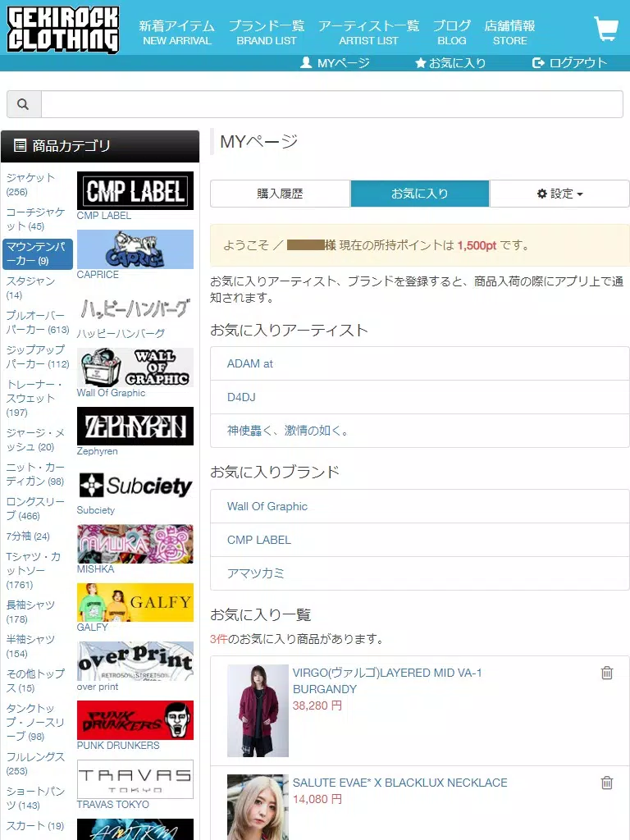Select その他トップス (15) category
The width and height of the screenshot is (630, 840).
[x=35, y=680]
